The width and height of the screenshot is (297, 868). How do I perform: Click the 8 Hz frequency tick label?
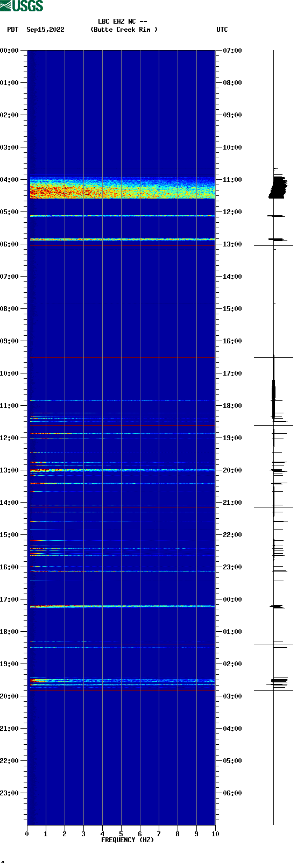(178, 834)
